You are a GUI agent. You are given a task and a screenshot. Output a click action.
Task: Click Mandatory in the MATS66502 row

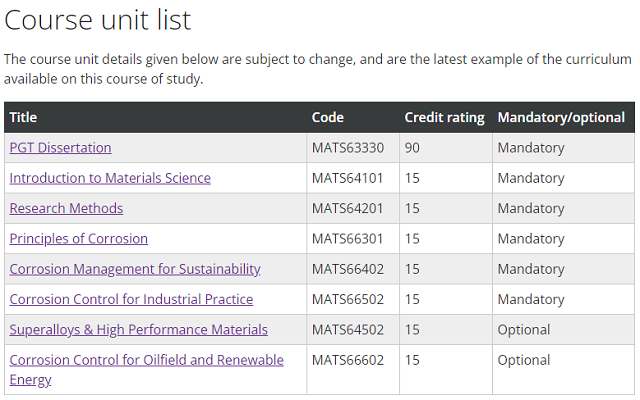click(531, 299)
